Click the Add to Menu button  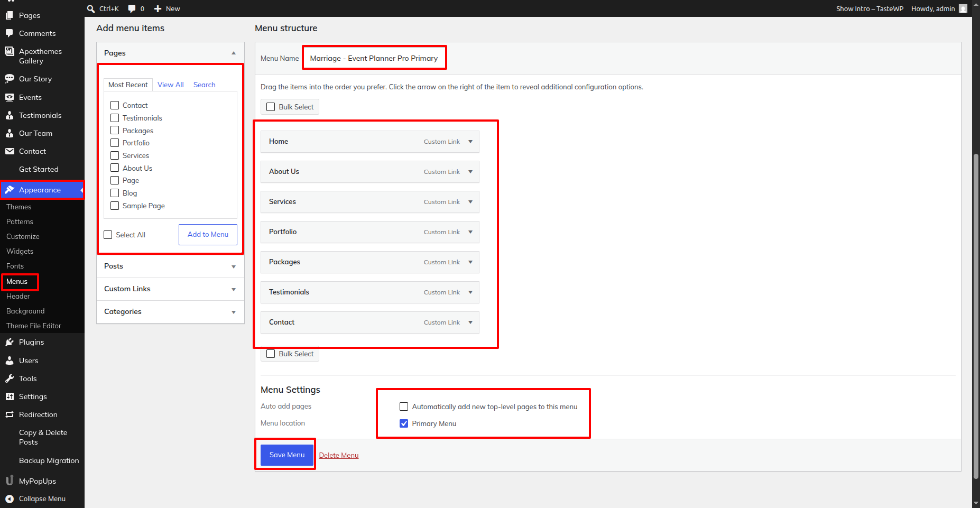(208, 235)
